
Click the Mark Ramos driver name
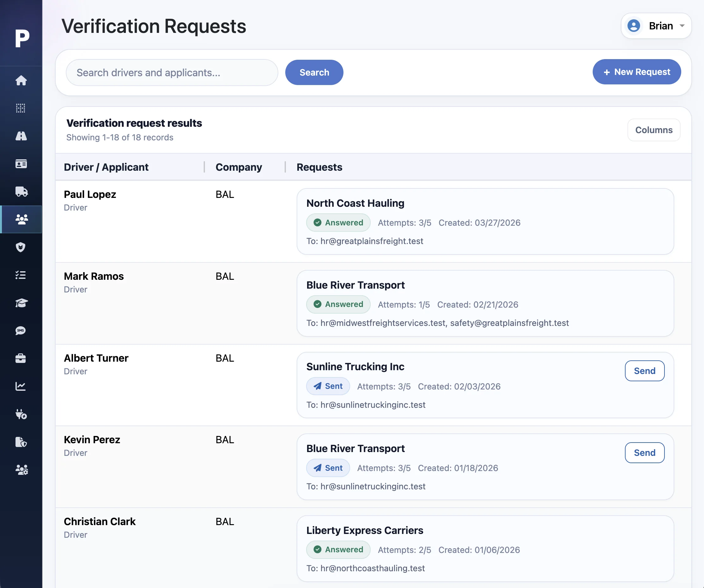[94, 276]
